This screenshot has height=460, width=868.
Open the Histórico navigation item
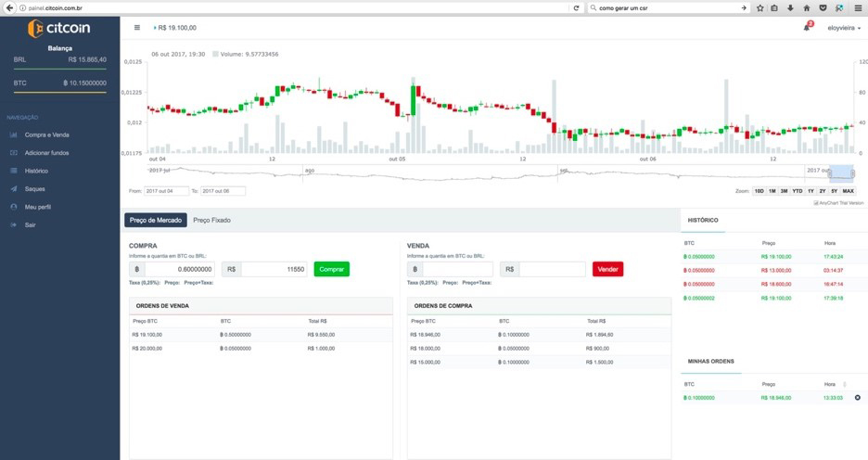point(36,171)
